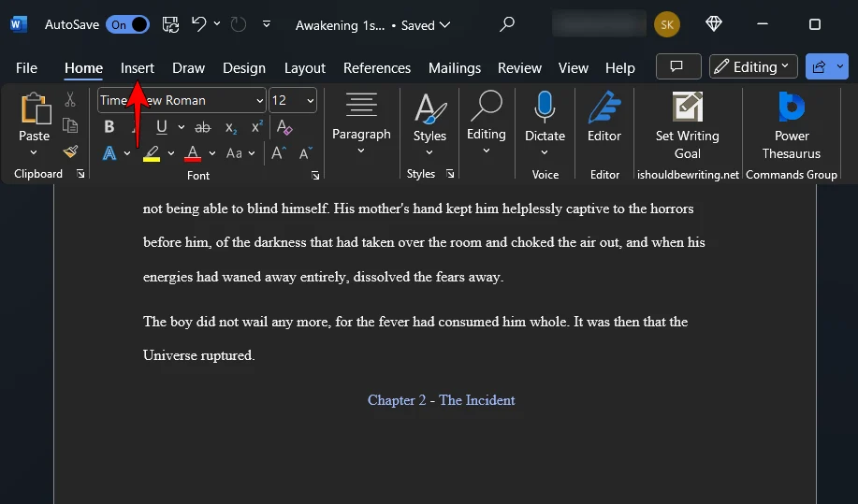
Task: Click the Comments button
Action: [678, 67]
